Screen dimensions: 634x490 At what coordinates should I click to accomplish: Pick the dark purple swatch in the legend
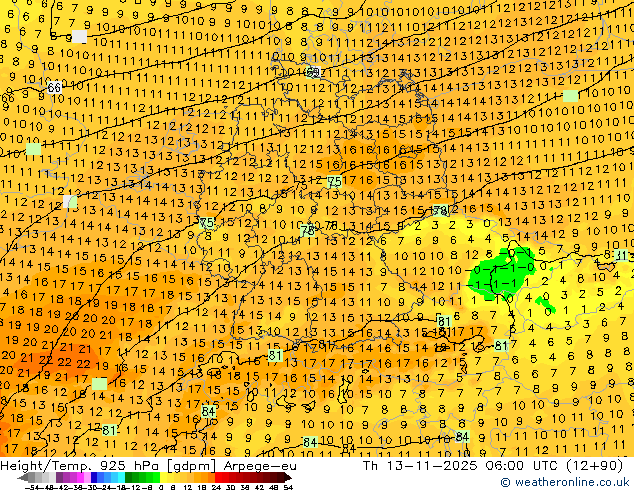coord(59,478)
